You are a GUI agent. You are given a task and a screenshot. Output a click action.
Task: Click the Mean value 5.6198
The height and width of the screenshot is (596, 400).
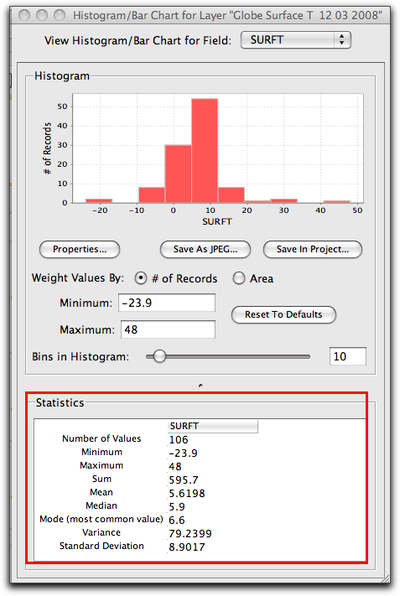click(187, 493)
